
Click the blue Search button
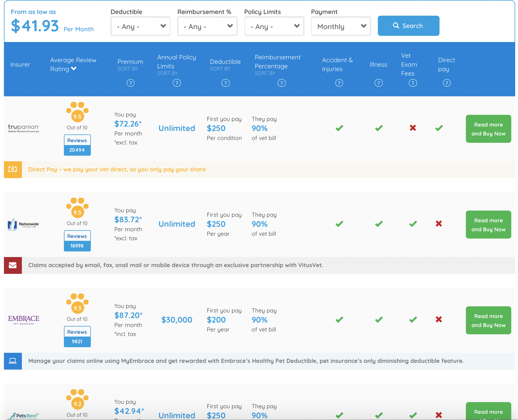coord(408,26)
